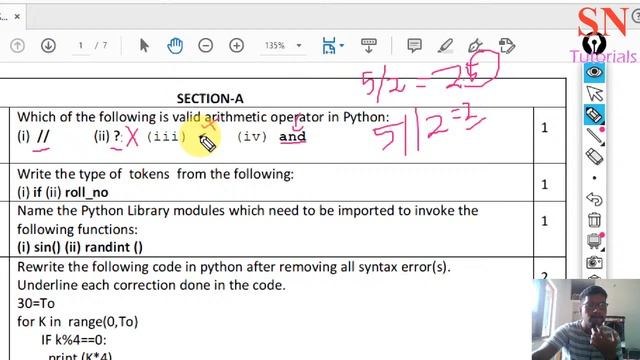Toggle the eye visibility button in annotation toolbar

pyautogui.click(x=594, y=72)
